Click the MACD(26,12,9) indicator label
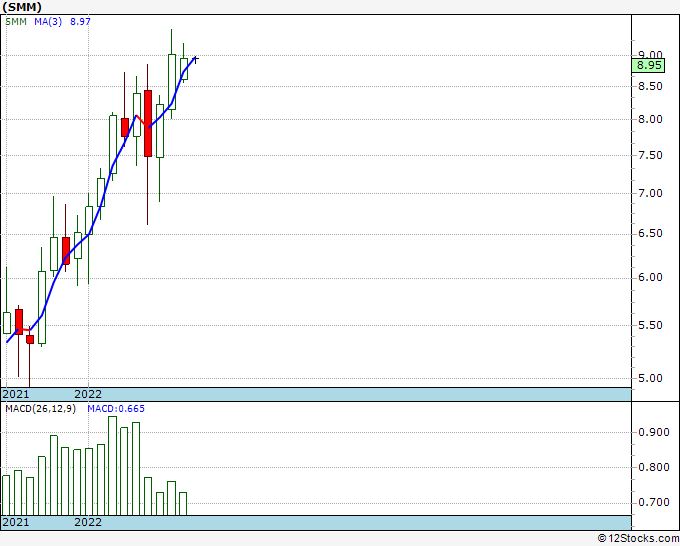This screenshot has height=546, width=680. click(x=40, y=409)
